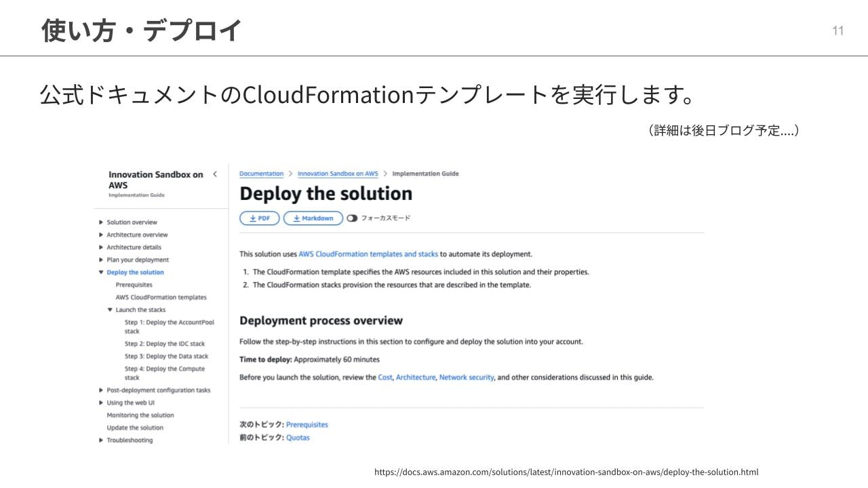
Task: Collapse the Launch the stacks subsection
Action: [x=110, y=310]
